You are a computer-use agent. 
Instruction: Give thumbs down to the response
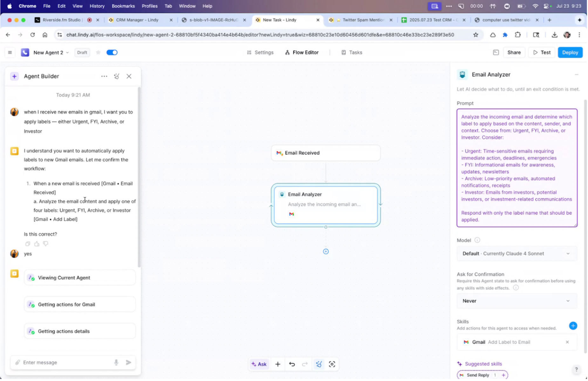[x=46, y=244]
